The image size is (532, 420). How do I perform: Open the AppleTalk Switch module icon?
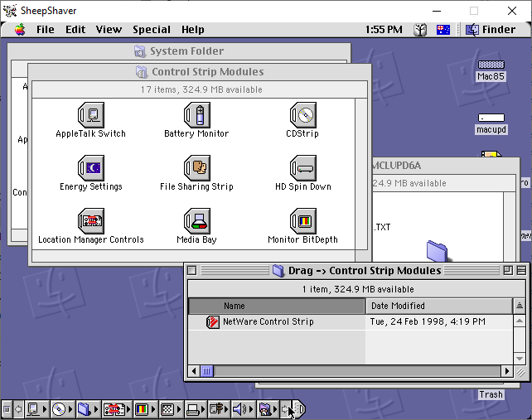point(90,115)
